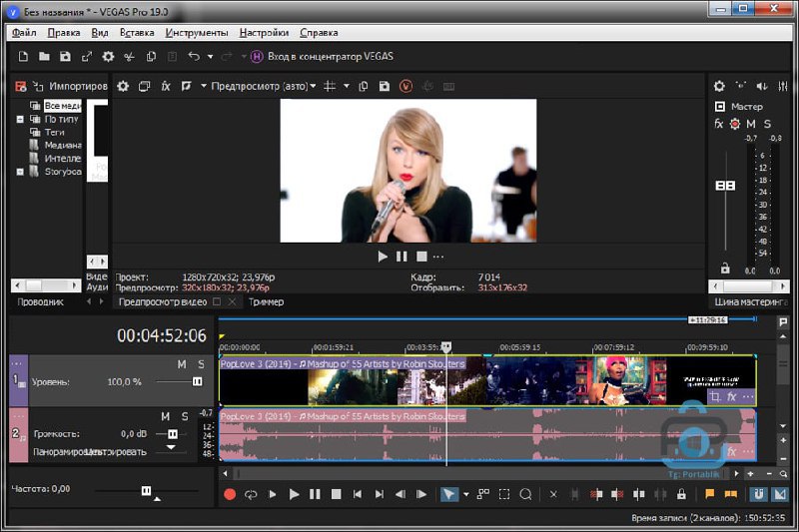Open master automation settings red gear icon
Image resolution: width=799 pixels, height=532 pixels.
click(x=735, y=124)
